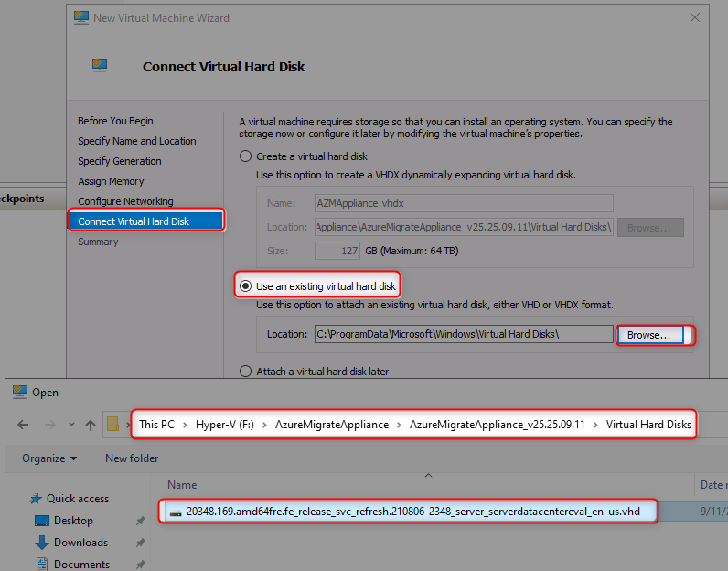Click pin icon next to Desktop
This screenshot has width=728, height=571.
[140, 521]
